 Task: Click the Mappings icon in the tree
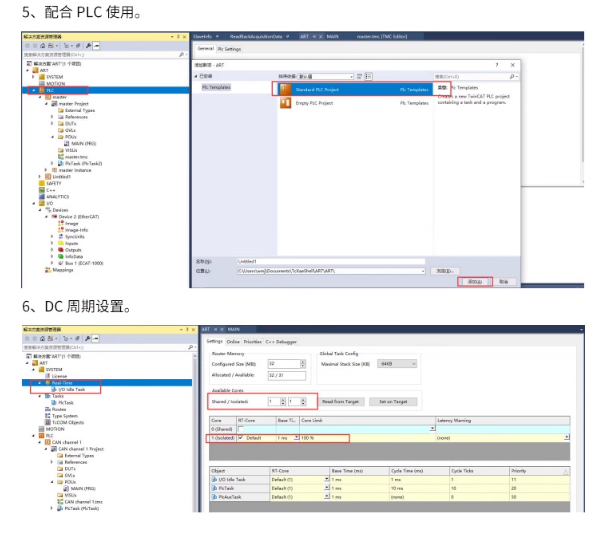click(x=48, y=270)
